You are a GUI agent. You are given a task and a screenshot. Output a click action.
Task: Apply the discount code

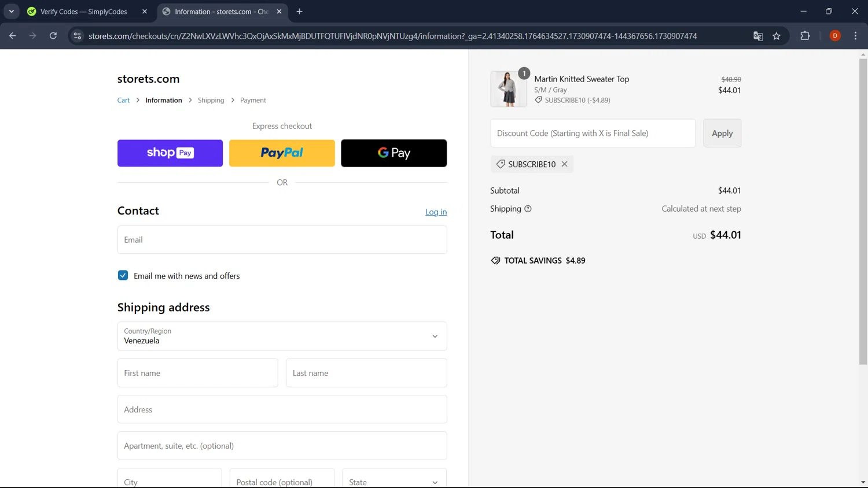(x=722, y=133)
